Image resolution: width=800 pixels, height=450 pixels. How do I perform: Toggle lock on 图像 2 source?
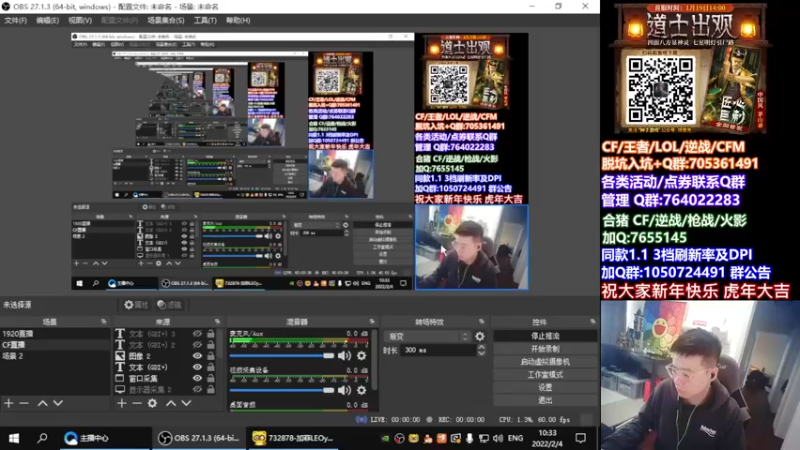pos(210,356)
